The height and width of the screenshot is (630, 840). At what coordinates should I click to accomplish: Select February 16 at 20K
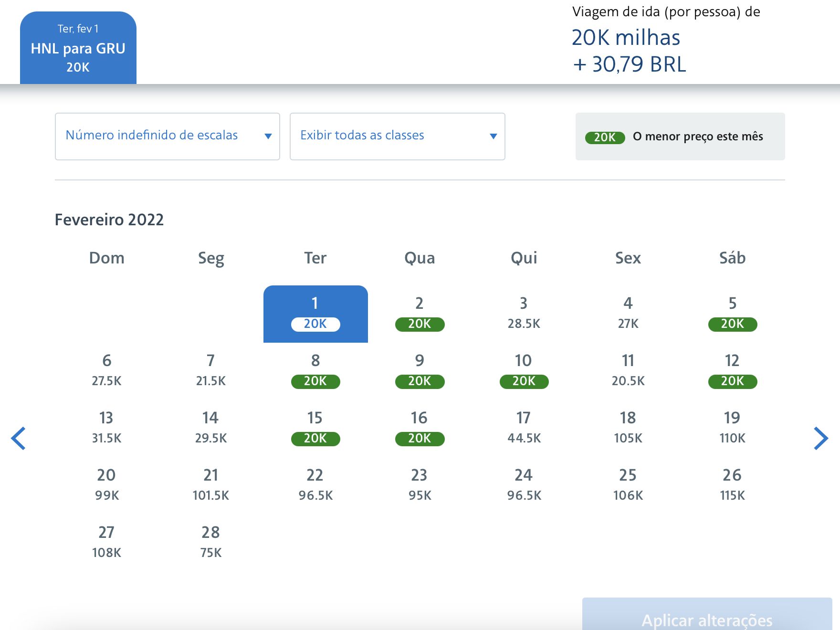pyautogui.click(x=420, y=429)
